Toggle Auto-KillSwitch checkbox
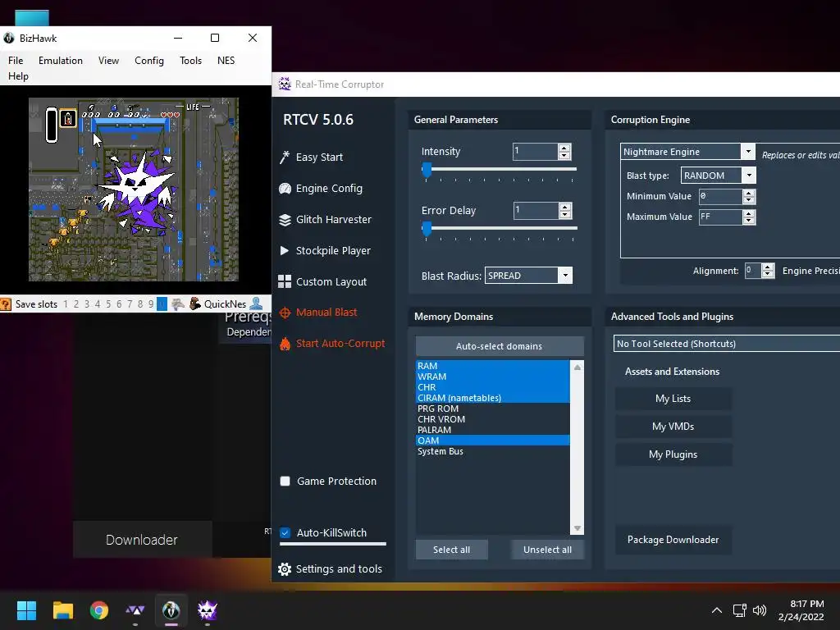This screenshot has height=630, width=840. click(x=285, y=533)
